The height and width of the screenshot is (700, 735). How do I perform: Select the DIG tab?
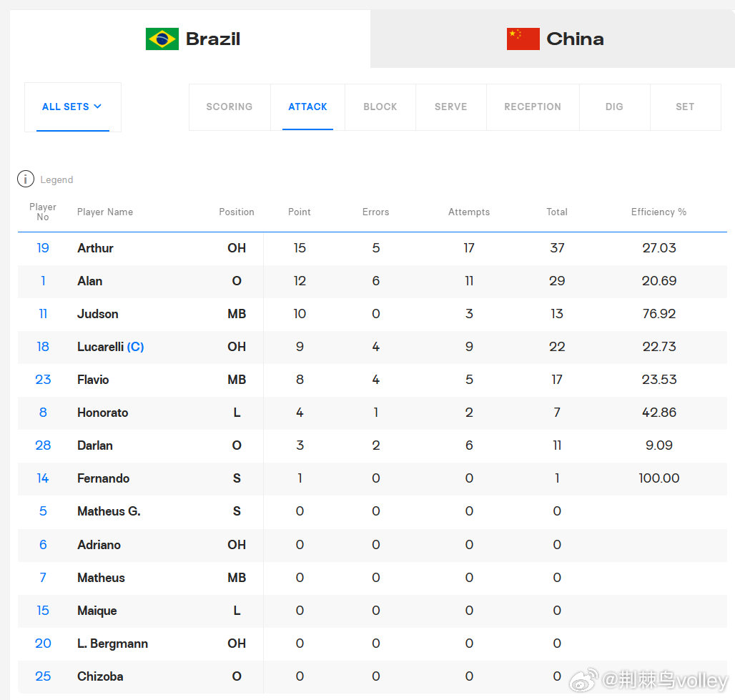tap(615, 107)
